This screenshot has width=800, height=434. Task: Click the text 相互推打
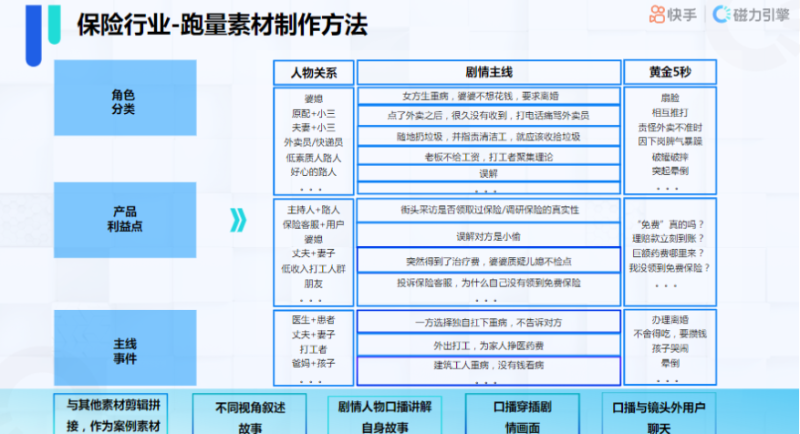pyautogui.click(x=670, y=112)
